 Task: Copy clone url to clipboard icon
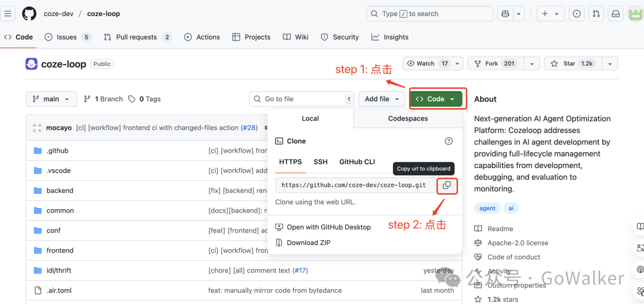(447, 186)
